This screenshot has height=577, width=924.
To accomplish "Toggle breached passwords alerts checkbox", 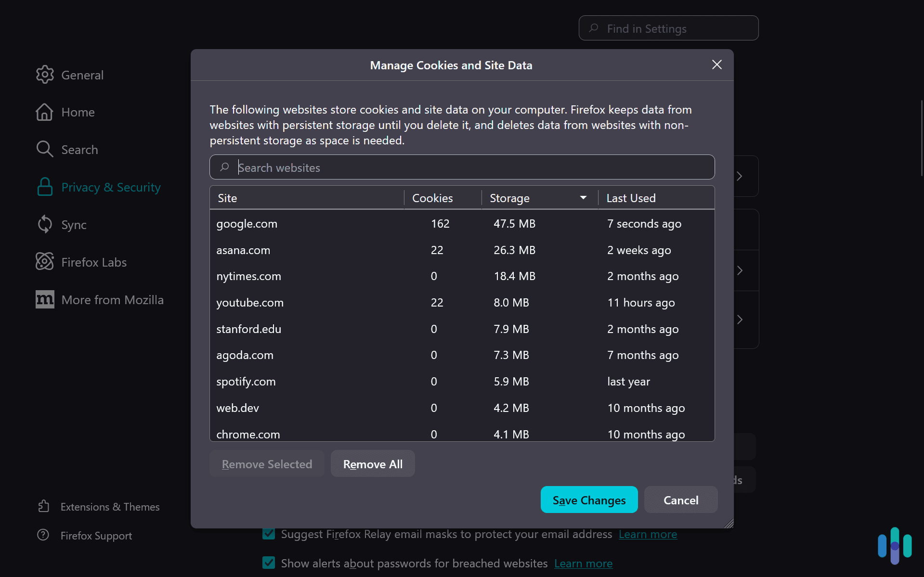I will point(269,563).
